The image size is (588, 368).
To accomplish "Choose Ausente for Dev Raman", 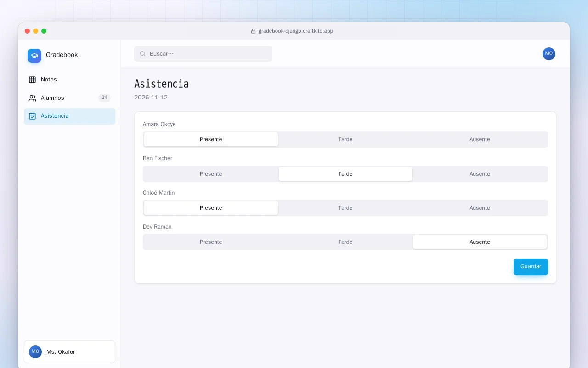I will [x=480, y=242].
